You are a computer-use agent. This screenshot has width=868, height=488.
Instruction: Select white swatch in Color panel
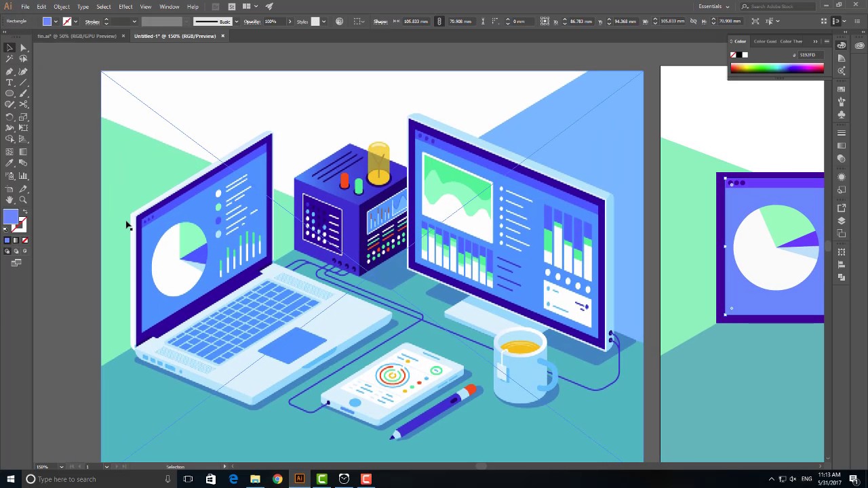coord(745,55)
